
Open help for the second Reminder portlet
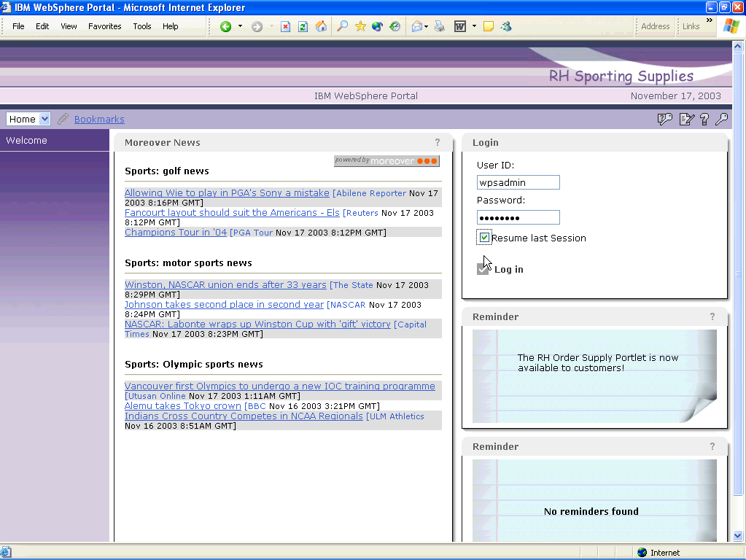tap(712, 446)
